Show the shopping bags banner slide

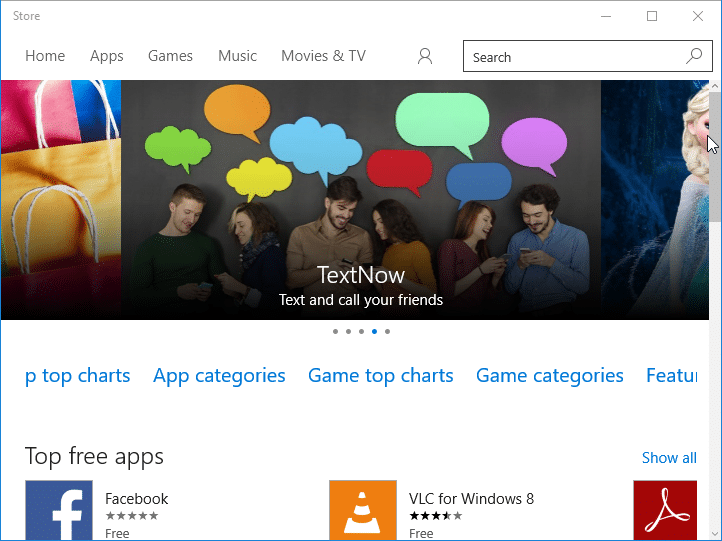(61, 200)
